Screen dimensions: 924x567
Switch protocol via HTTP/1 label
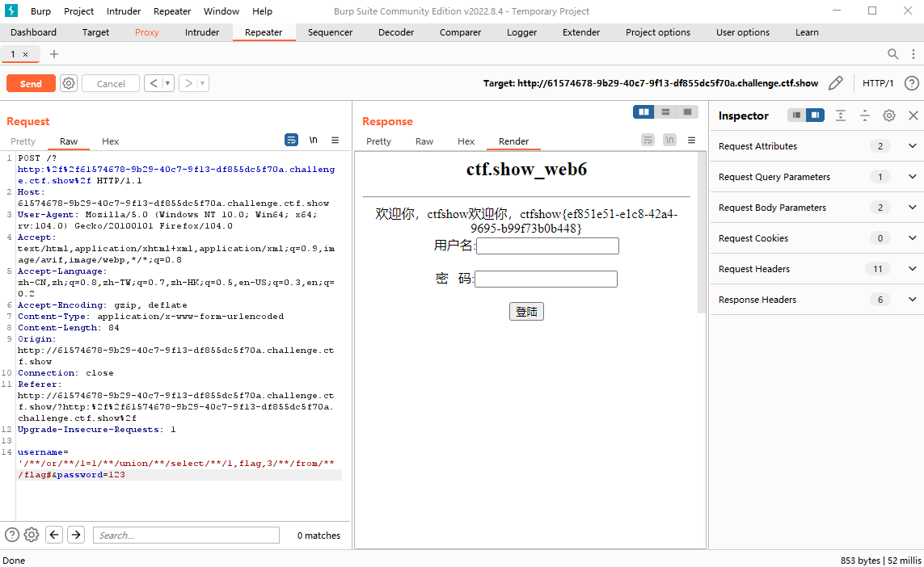click(878, 83)
